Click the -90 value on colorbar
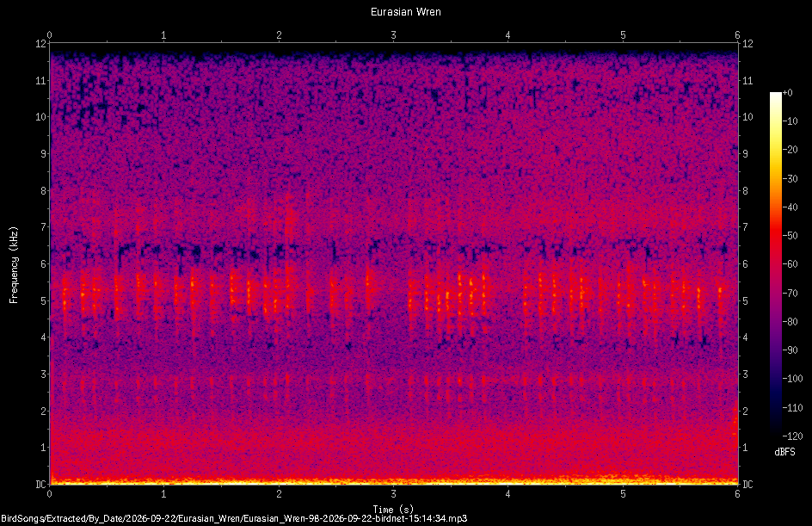The width and height of the screenshot is (812, 526). [x=790, y=350]
